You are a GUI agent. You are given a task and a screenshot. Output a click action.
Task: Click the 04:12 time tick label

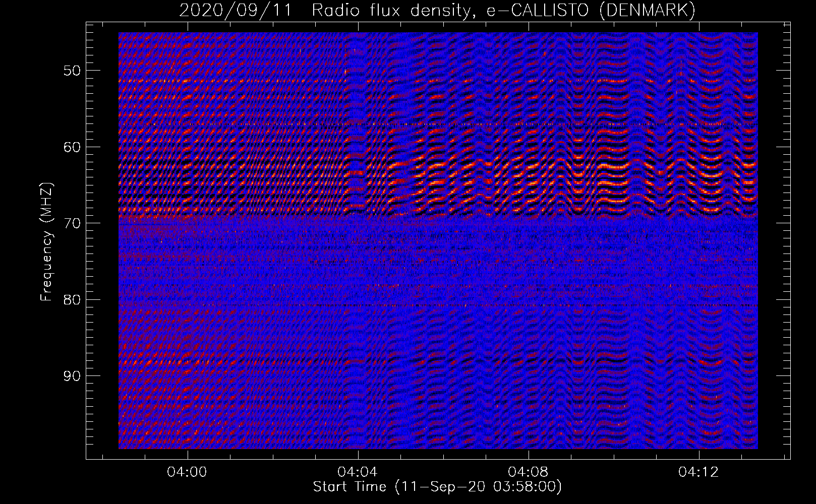click(x=698, y=472)
